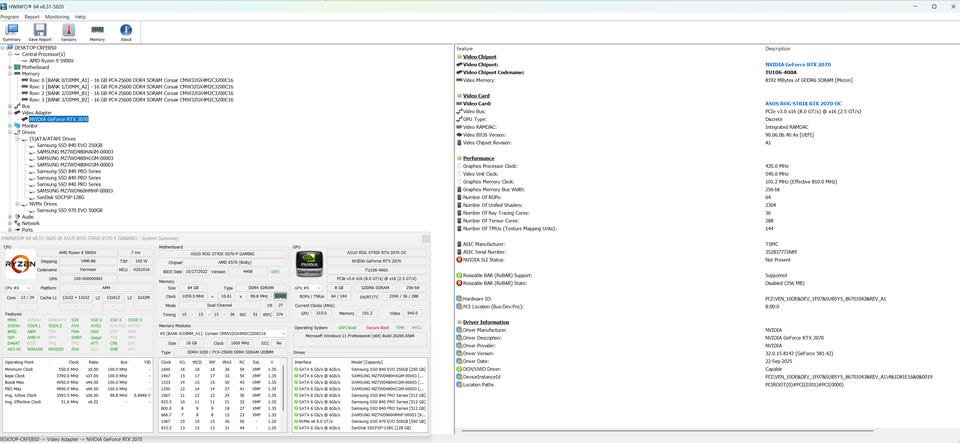Click the Bus node icon in the tree
Viewport: 960px width, 443px height.
[x=17, y=106]
